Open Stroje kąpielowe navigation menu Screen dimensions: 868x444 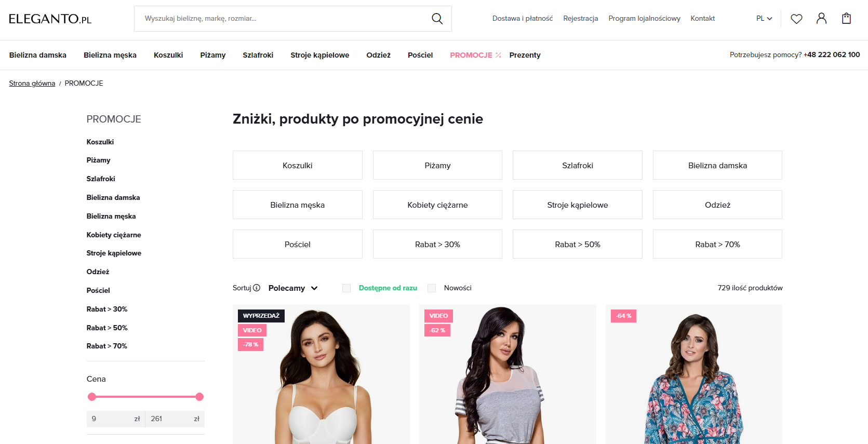(x=320, y=55)
